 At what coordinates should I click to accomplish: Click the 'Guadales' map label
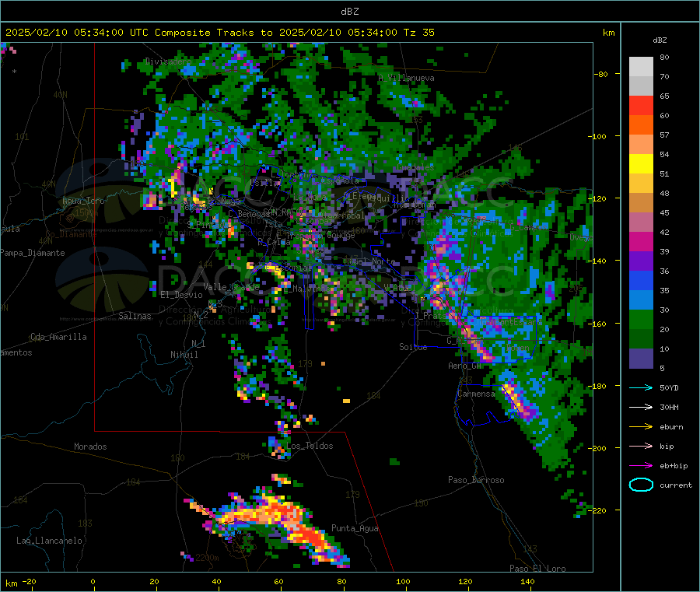pos(415,167)
